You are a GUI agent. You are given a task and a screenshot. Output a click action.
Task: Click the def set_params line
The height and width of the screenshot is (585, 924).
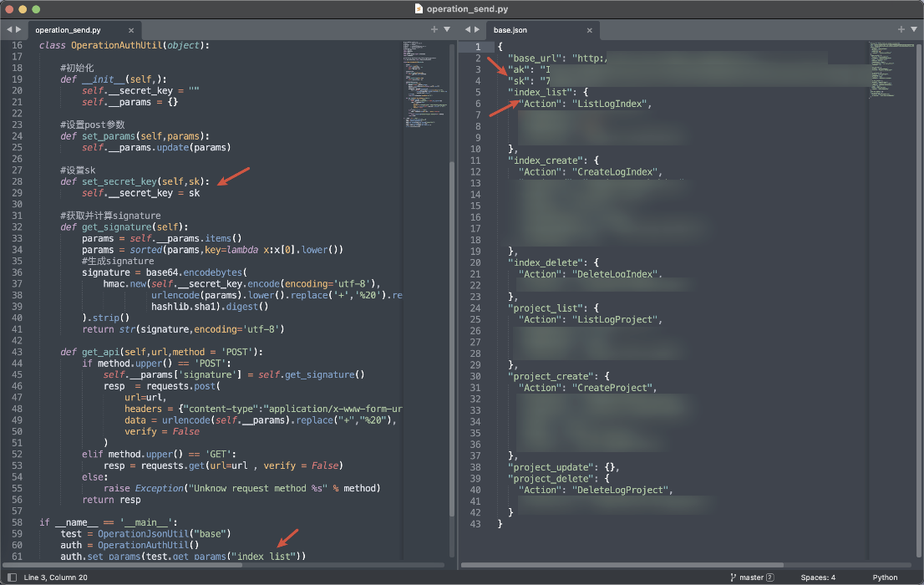tap(135, 136)
